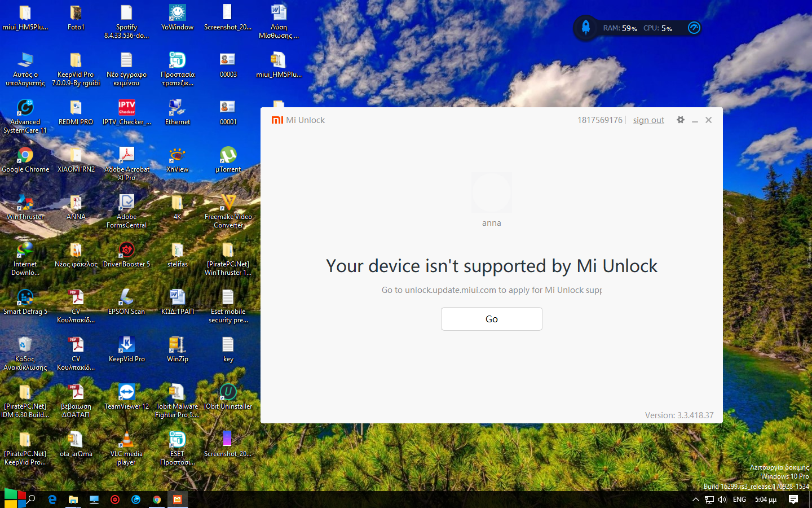Screen dimensions: 812x508
Task: Click the Mi Unlock taskbar button
Action: (x=178, y=500)
